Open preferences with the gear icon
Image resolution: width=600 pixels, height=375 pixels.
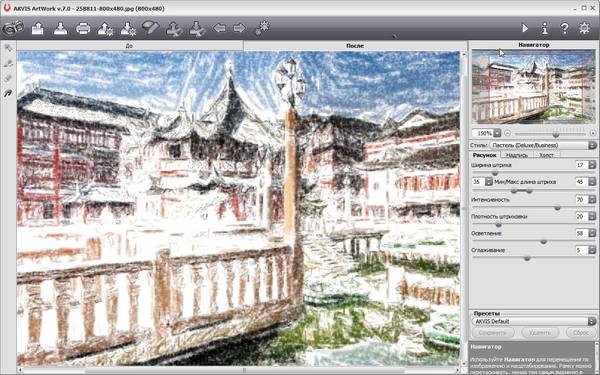point(584,28)
